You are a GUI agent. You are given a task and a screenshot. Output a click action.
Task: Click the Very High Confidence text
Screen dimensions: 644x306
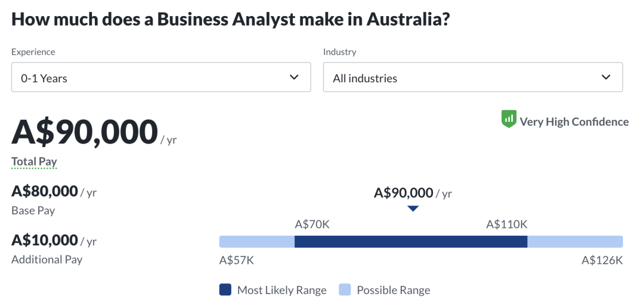pyautogui.click(x=574, y=121)
